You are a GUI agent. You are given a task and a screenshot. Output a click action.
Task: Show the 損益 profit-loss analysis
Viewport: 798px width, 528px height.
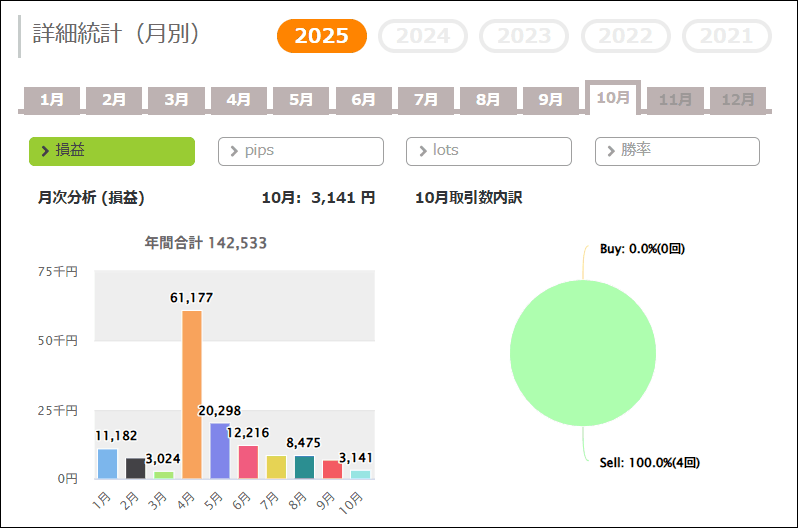coord(111,151)
